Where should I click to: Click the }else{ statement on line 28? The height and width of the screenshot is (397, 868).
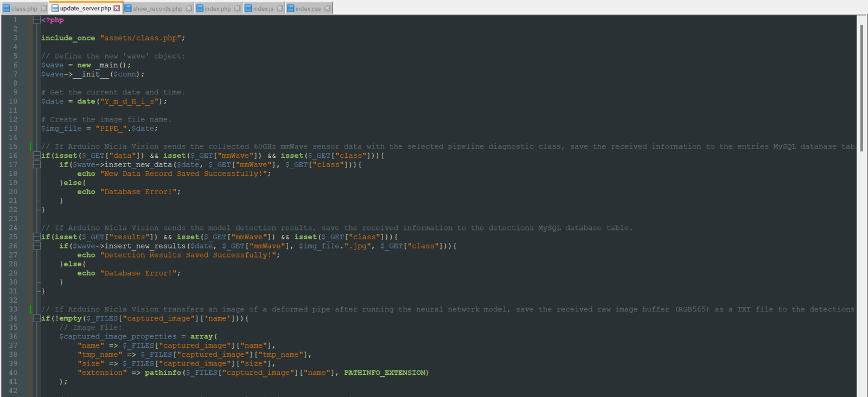73,264
